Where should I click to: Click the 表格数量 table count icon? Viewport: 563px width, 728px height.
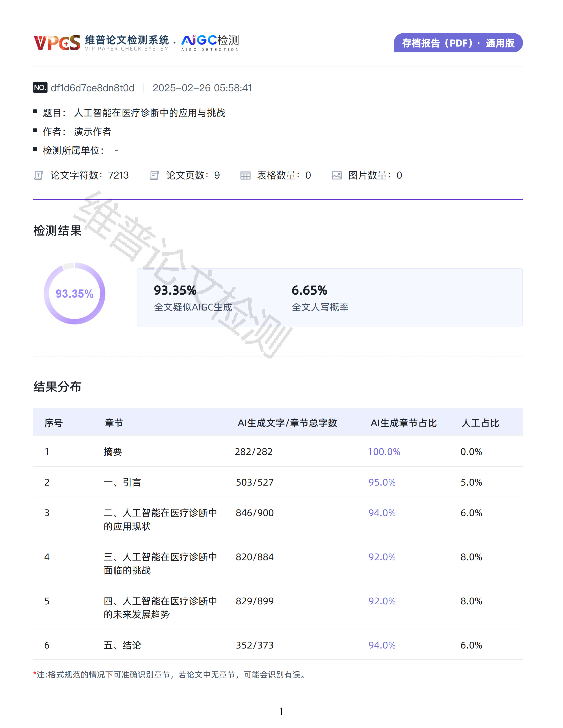click(246, 175)
